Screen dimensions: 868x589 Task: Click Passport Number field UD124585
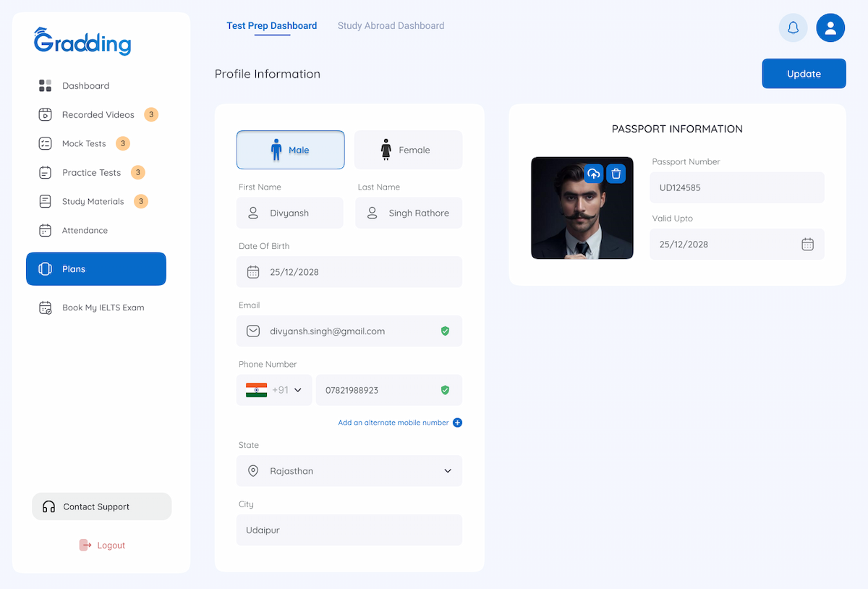[737, 187]
